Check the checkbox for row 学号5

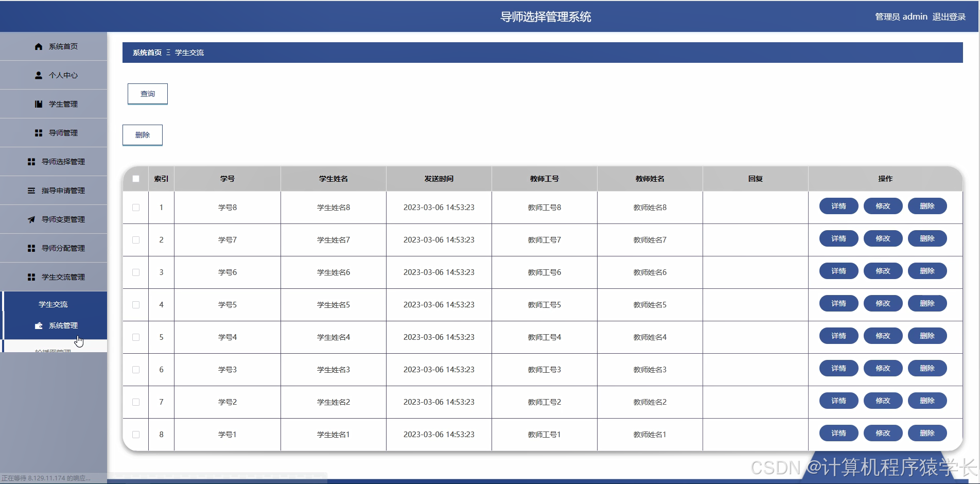(x=136, y=305)
